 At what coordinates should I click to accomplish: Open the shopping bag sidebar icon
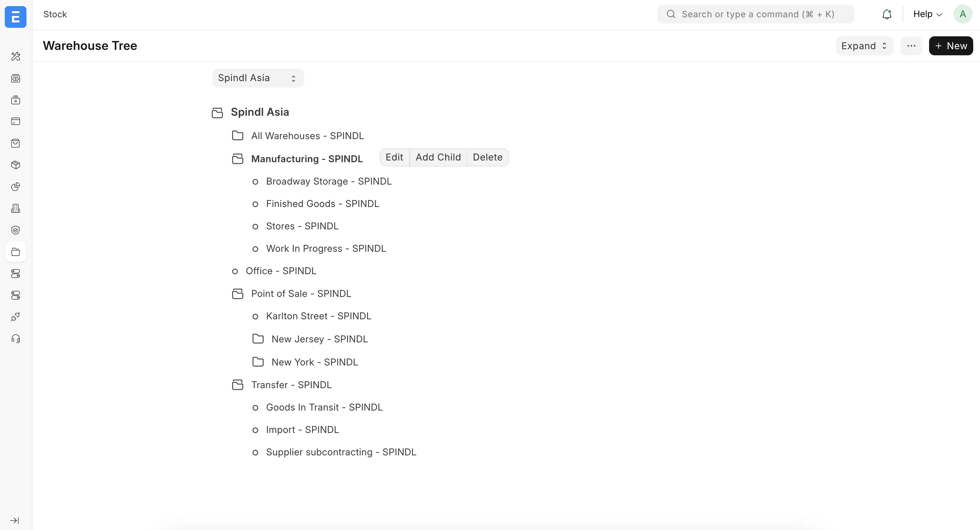16,143
